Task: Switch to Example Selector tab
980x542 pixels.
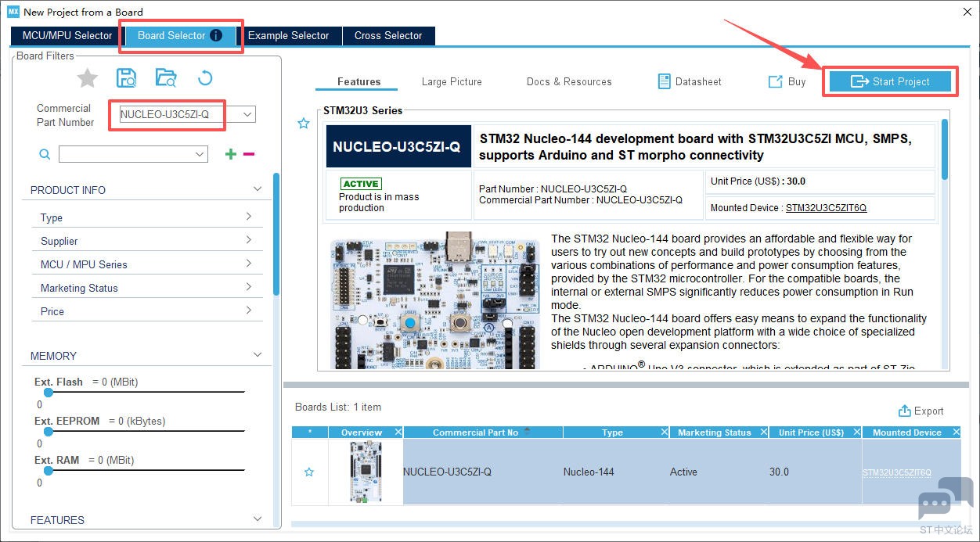Action: (x=288, y=35)
